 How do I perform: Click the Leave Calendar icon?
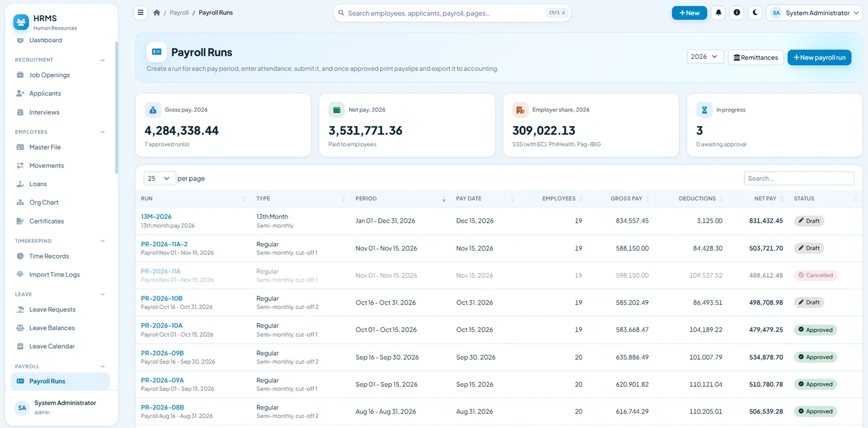(x=20, y=347)
